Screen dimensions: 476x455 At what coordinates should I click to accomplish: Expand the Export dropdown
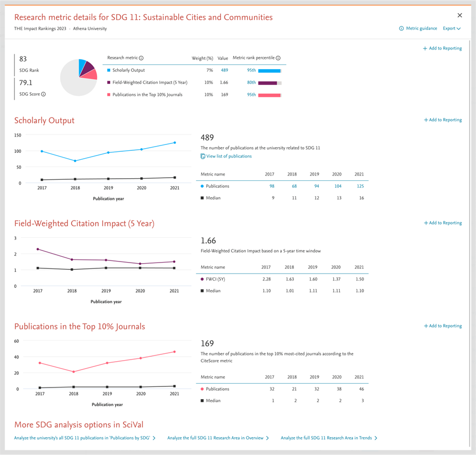click(x=451, y=28)
